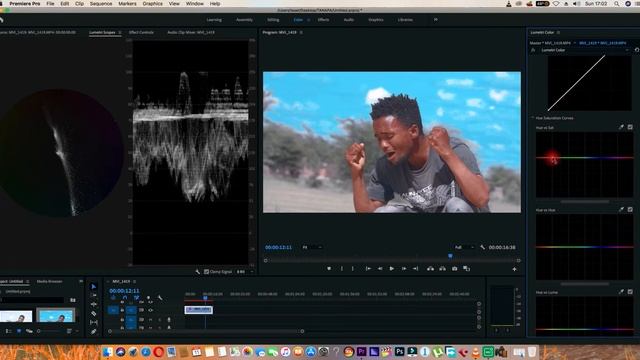Open Lumetri Color panel menu
This screenshot has height=360, width=640.
tap(558, 32)
